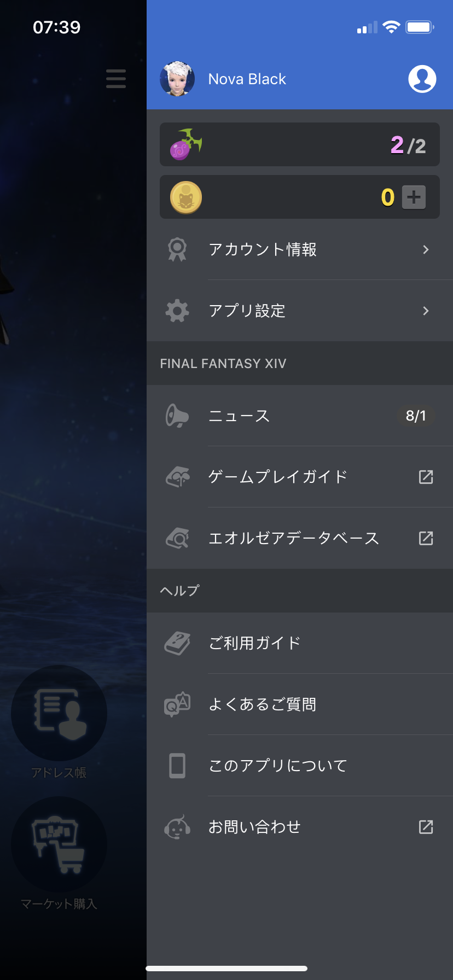The height and width of the screenshot is (980, 453).
Task: Open エオルゼアデータベース external link icon
Action: coord(426,538)
